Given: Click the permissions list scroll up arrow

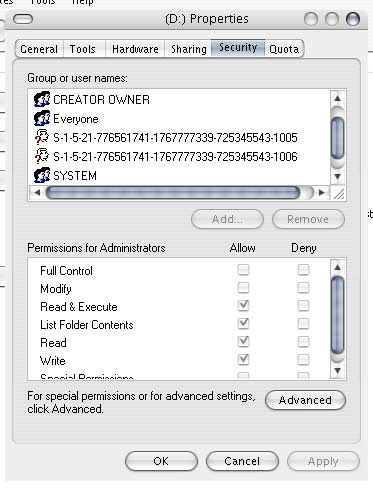Looking at the screenshot, I should 338,267.
